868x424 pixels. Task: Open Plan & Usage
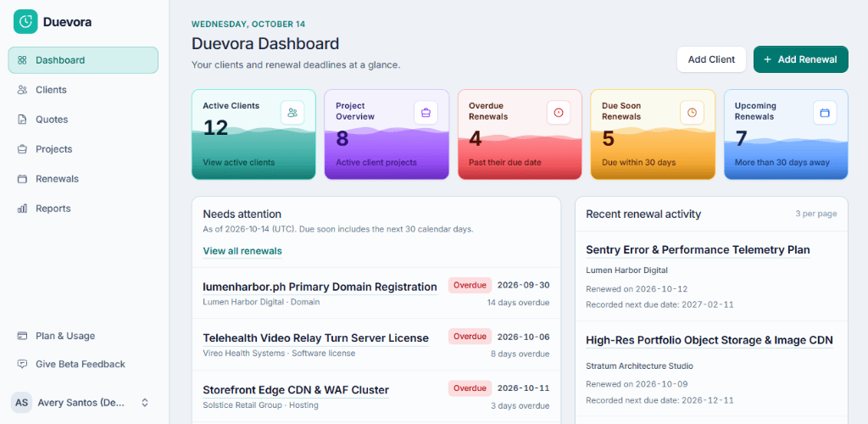pyautogui.click(x=83, y=336)
